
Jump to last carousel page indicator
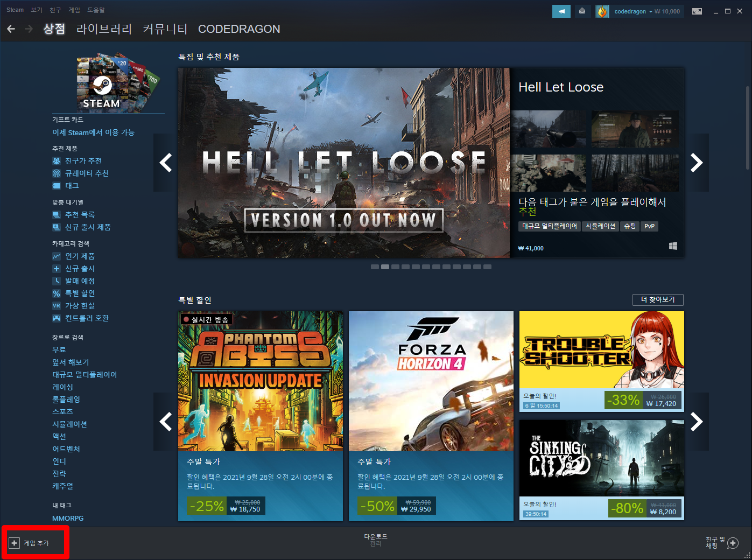tap(487, 267)
